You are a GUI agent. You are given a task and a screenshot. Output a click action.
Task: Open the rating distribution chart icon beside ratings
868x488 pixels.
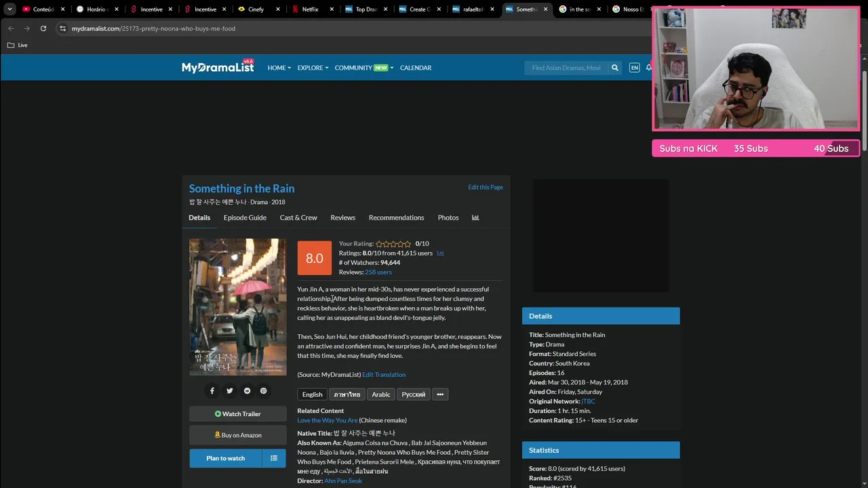click(440, 253)
